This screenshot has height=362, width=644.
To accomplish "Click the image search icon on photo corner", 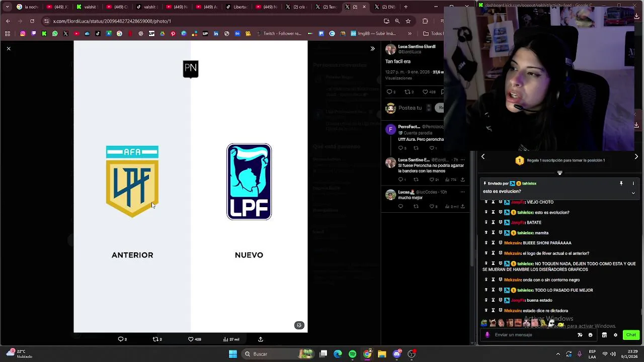I will [299, 325].
